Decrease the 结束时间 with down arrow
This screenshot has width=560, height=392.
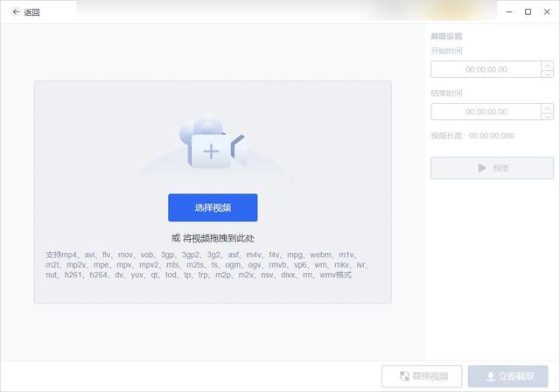(547, 116)
